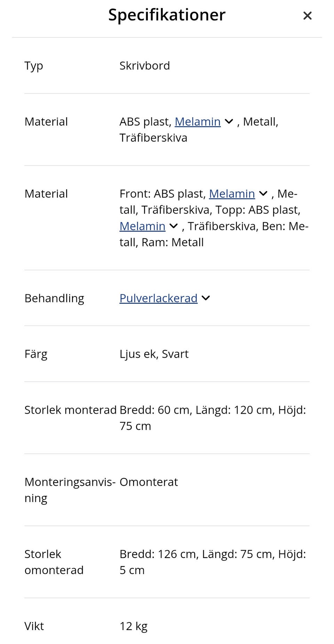Open the Melamin link after ABS plast in first Material row

[x=198, y=122]
